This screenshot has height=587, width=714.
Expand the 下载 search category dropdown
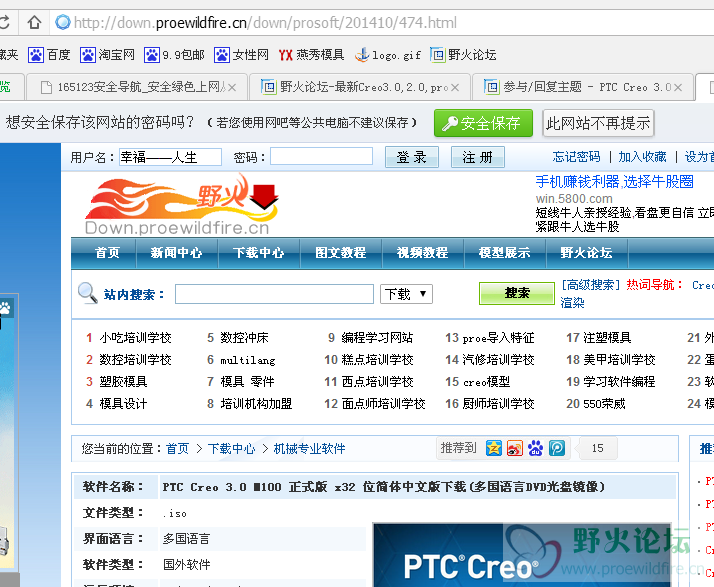pos(406,294)
